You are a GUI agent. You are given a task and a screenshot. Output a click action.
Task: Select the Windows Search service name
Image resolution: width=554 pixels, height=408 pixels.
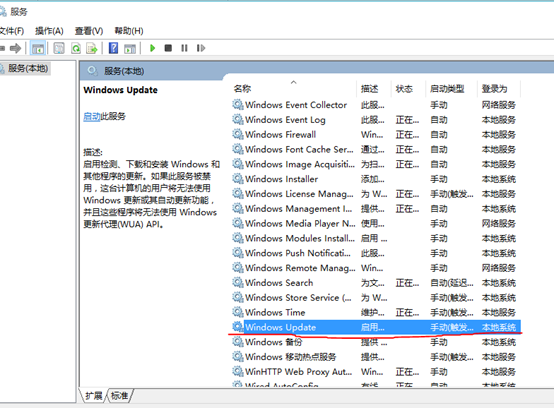point(279,283)
